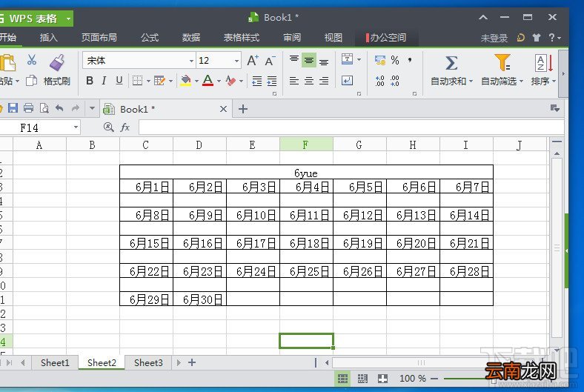
Task: Click the 未登录 login link
Action: click(494, 38)
